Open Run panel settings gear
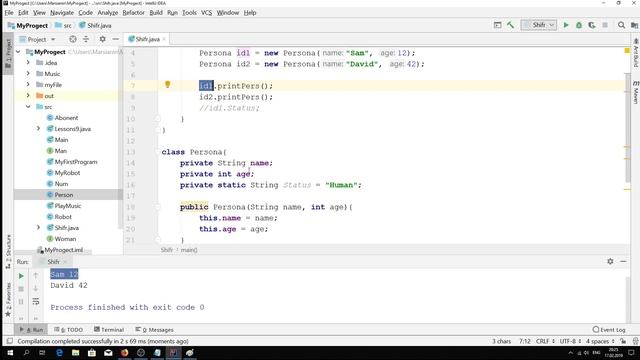This screenshot has height=360, width=640. click(x=610, y=261)
